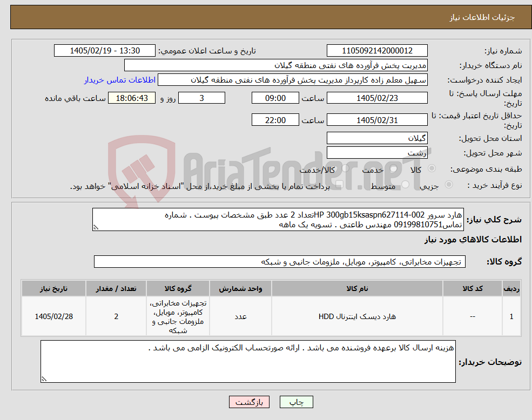Click the تعداد / مقدار column header

pos(116,288)
